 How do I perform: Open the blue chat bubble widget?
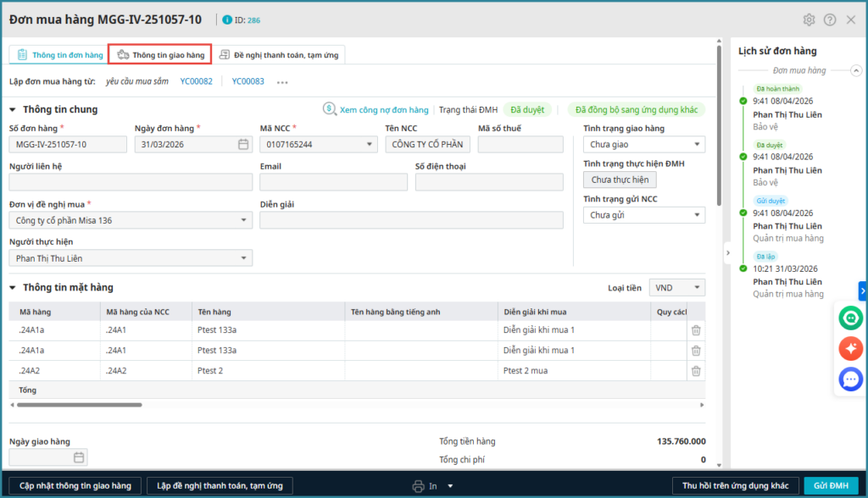(x=850, y=379)
